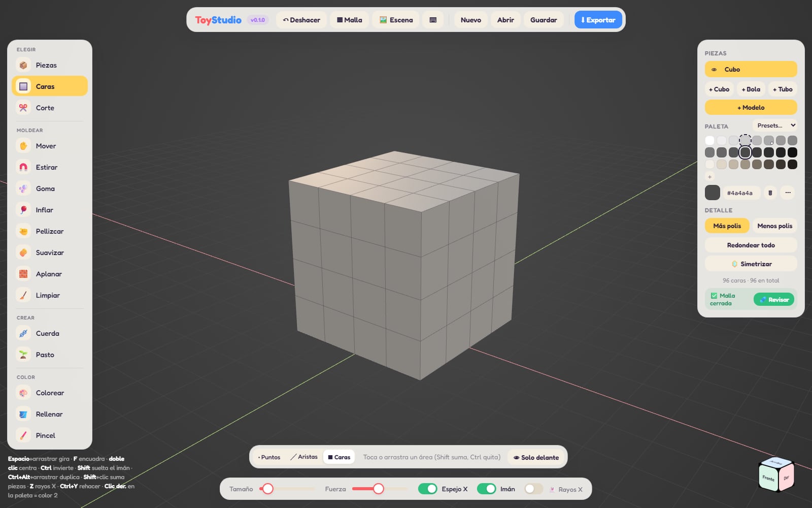The height and width of the screenshot is (508, 812).
Task: Choose the Estirar magnet tool
Action: (x=49, y=167)
